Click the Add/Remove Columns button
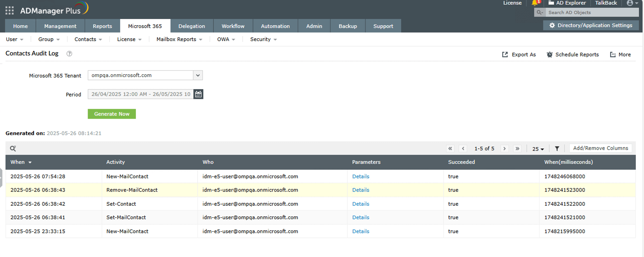The height and width of the screenshot is (257, 644). pos(600,148)
